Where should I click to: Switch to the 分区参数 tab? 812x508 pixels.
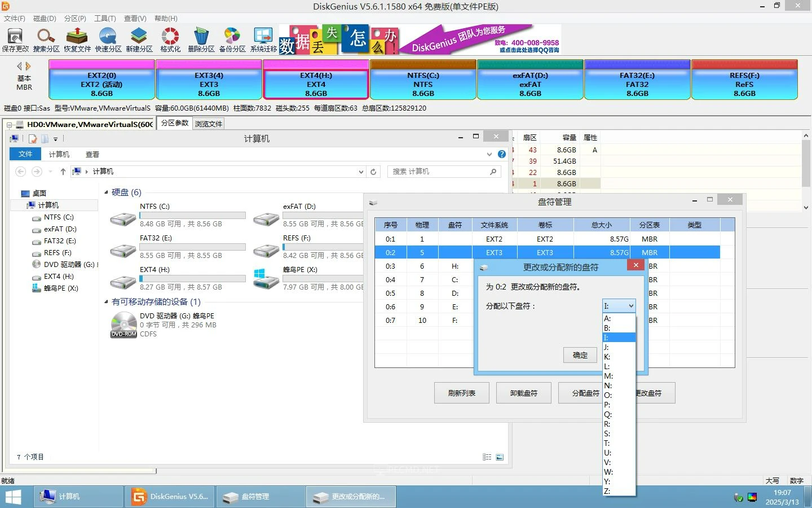tap(175, 123)
